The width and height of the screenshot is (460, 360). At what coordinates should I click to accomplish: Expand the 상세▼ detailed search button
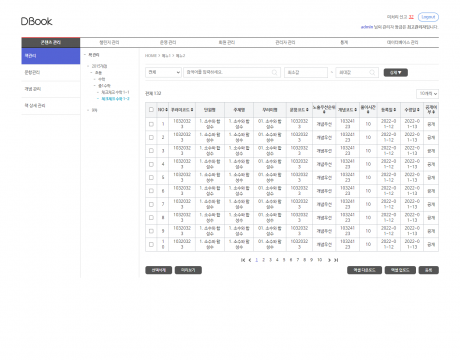[x=396, y=72]
